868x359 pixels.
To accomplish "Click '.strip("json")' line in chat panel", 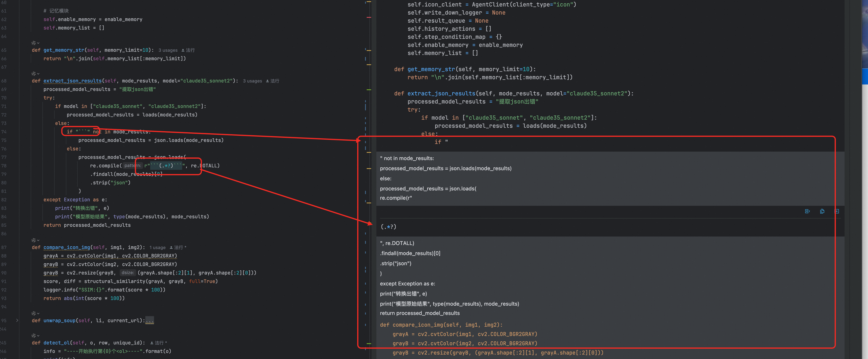I will tap(396, 263).
